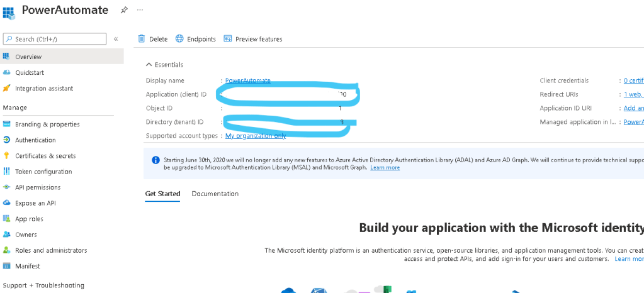Image resolution: width=644 pixels, height=293 pixels.
Task: Click the Certificates & secrets key icon
Action: 7,155
